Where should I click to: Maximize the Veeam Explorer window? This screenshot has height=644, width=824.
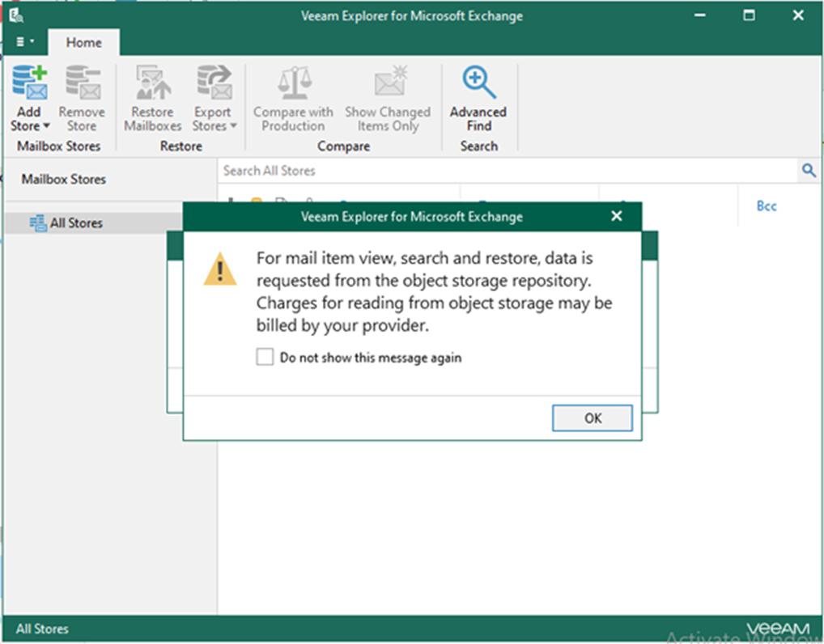coord(749,15)
